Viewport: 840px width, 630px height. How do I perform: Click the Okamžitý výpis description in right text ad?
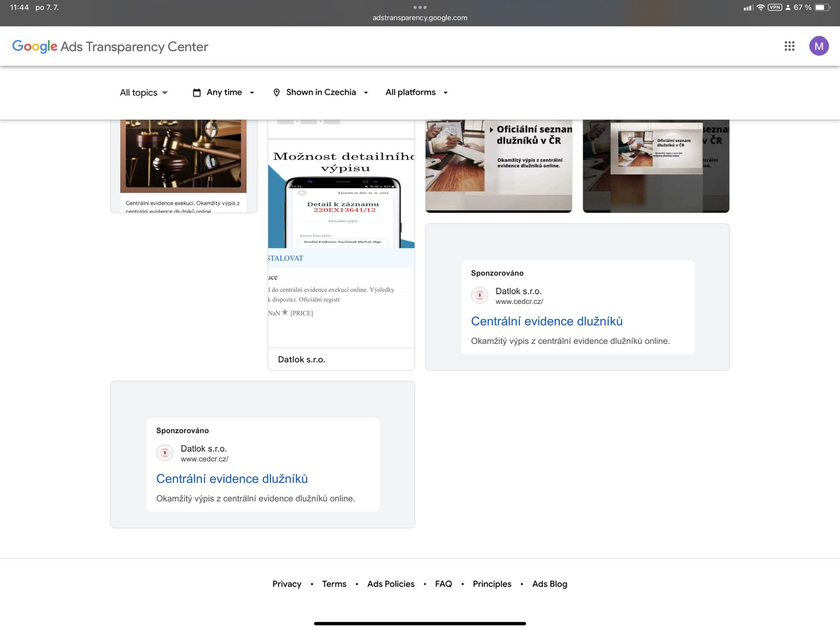coord(570,341)
